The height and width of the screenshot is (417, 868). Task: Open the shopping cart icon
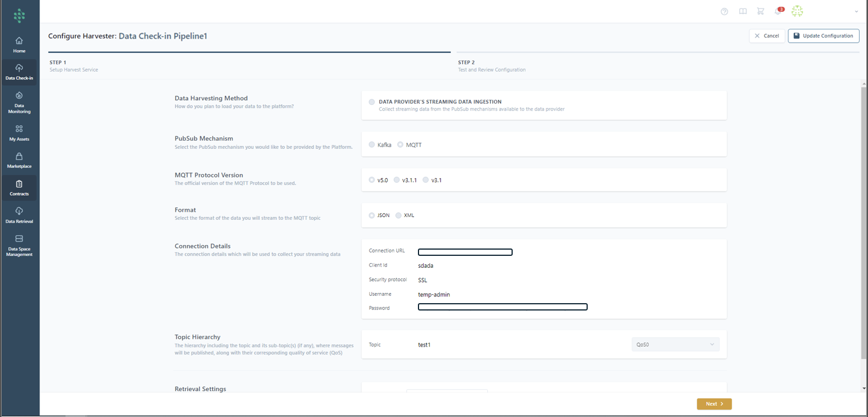760,11
